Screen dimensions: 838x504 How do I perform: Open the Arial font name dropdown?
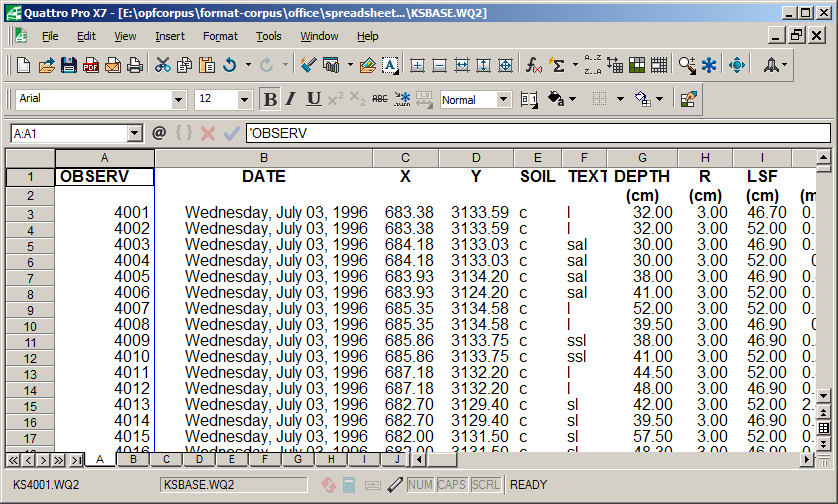point(178,100)
